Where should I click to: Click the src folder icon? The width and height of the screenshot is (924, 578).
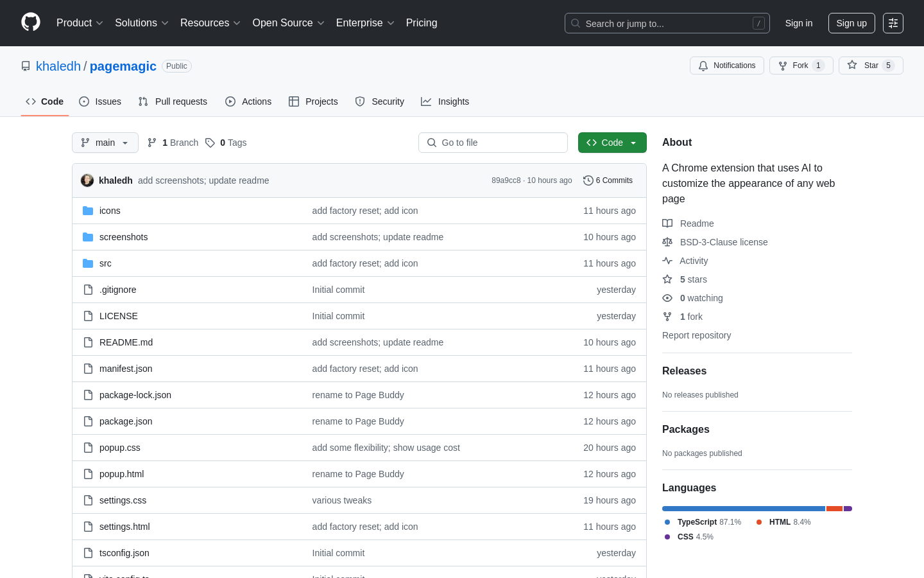click(x=88, y=263)
